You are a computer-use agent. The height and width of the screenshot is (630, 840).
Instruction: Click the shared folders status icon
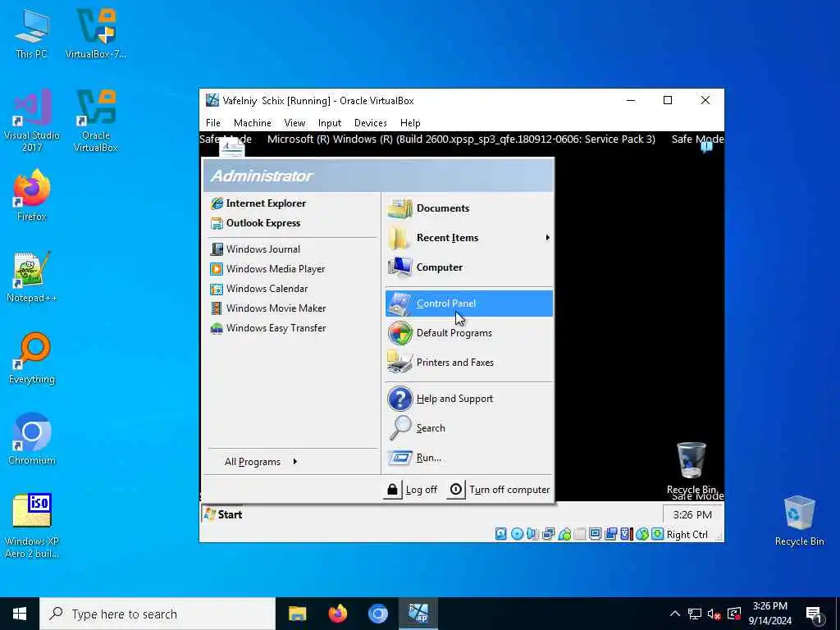click(580, 534)
